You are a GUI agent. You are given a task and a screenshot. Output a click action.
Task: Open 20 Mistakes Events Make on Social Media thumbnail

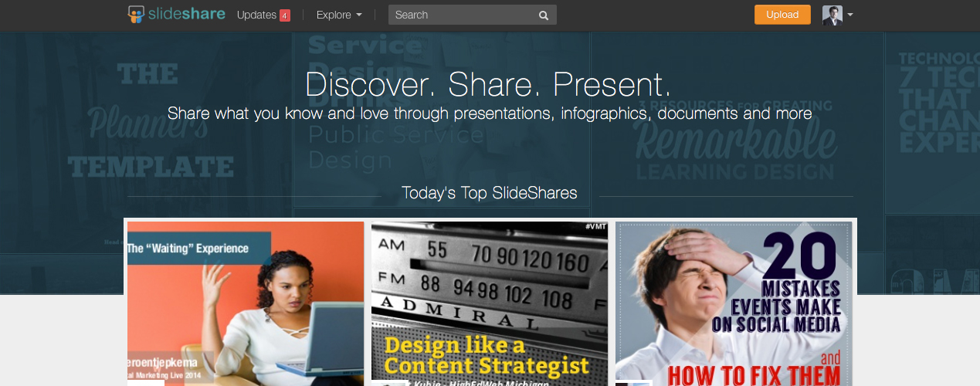click(x=734, y=303)
